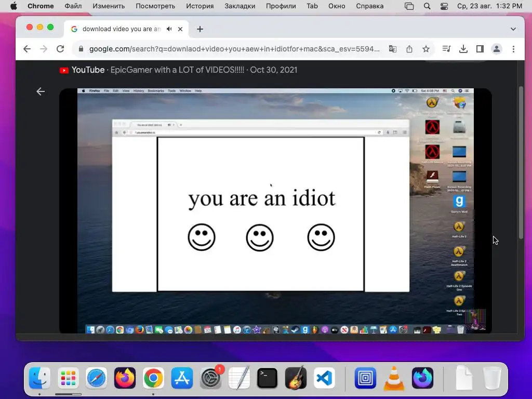
Task: Open the media controls icon in the toolbar
Action: (446, 49)
